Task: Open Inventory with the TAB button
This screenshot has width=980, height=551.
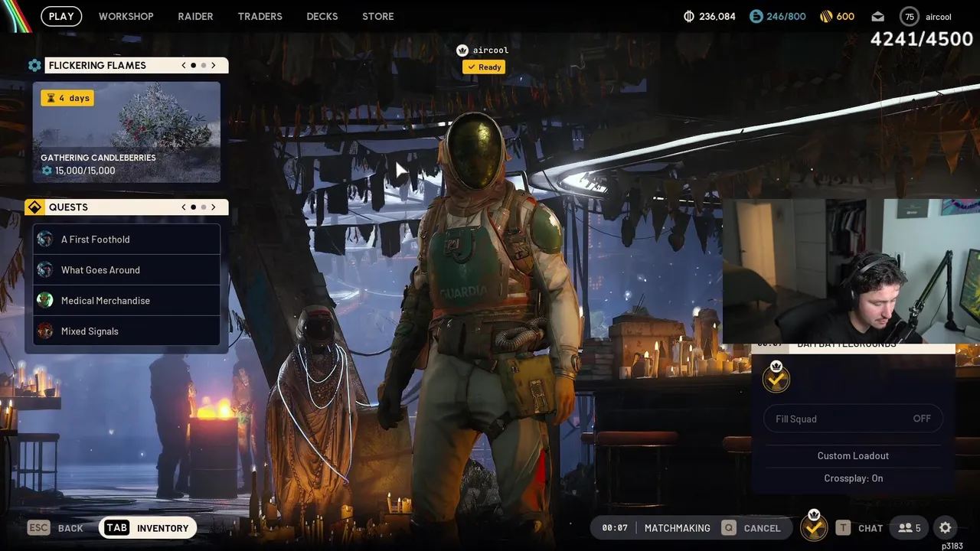Action: tap(148, 528)
